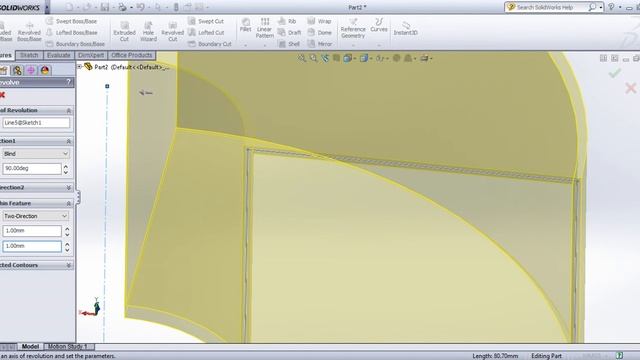Screen dimensions: 640x360
Task: Click the Edit Appearance sphere icon
Action: 396,58
